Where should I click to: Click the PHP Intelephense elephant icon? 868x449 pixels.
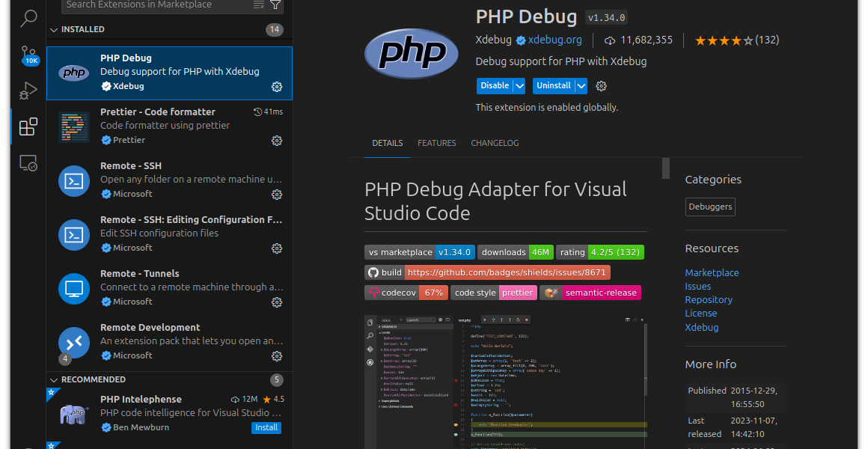(73, 414)
